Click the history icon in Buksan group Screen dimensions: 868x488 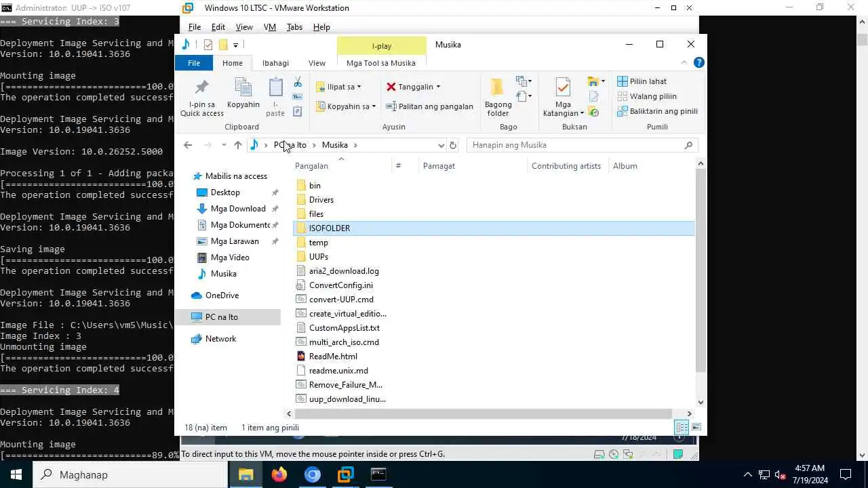[x=593, y=112]
